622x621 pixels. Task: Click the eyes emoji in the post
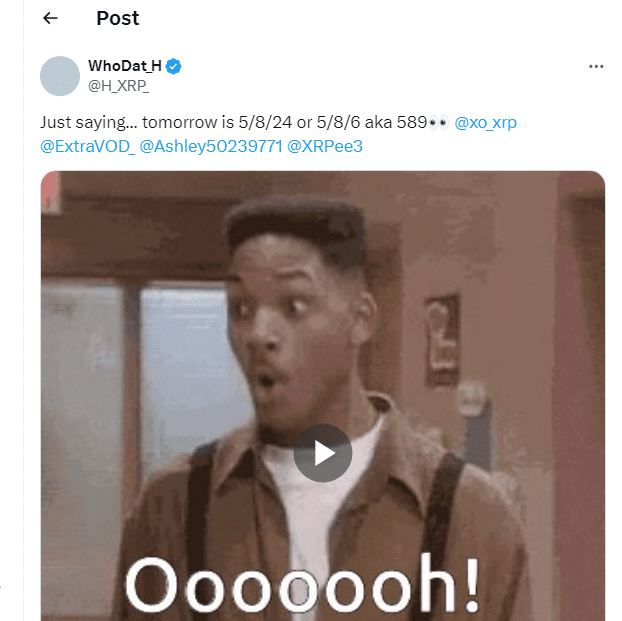coord(439,123)
